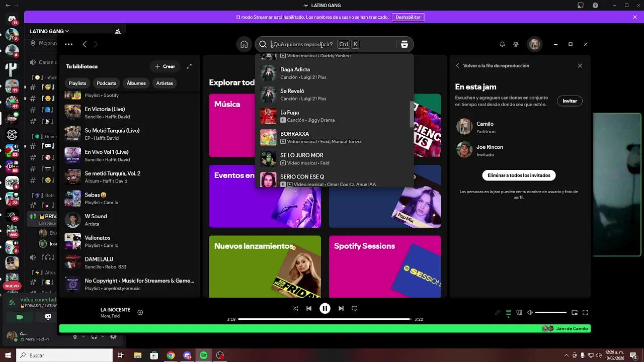The height and width of the screenshot is (362, 644).
Task: Open File Explorer from taskbar
Action: coord(138,355)
